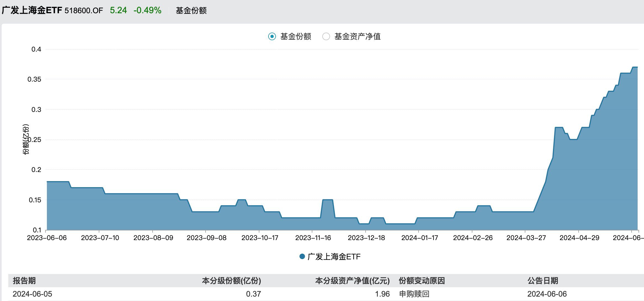The image size is (644, 301).
Task: Click report date cell 2024-06-05
Action: click(x=32, y=294)
